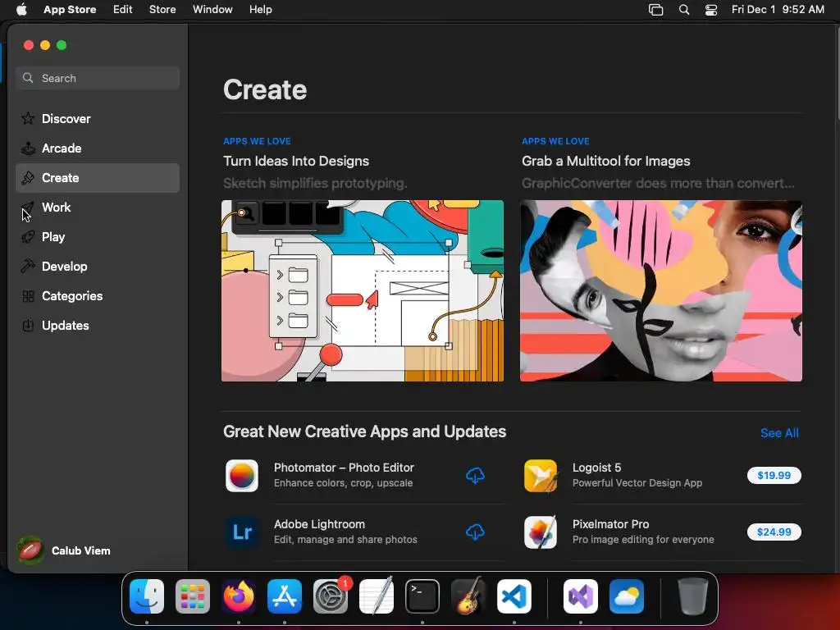Open Launchpad from the Dock
Screen dimensions: 840x630
pyautogui.click(x=193, y=596)
